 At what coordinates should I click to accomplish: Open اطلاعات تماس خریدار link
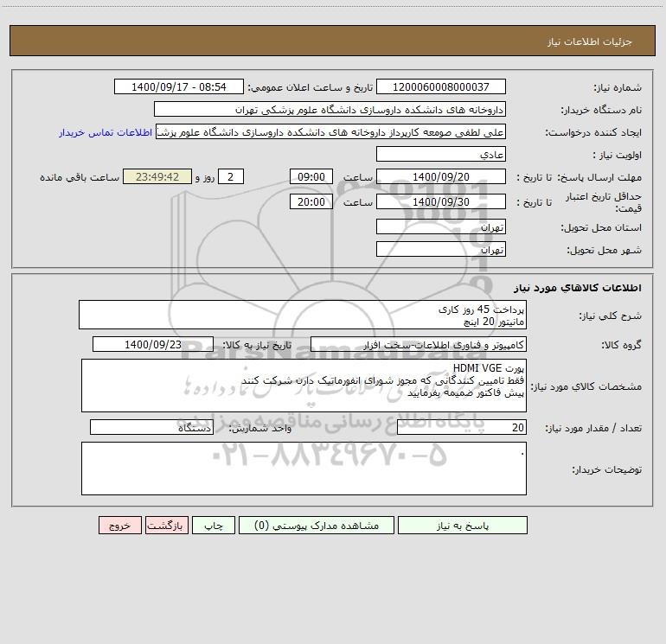point(106,132)
